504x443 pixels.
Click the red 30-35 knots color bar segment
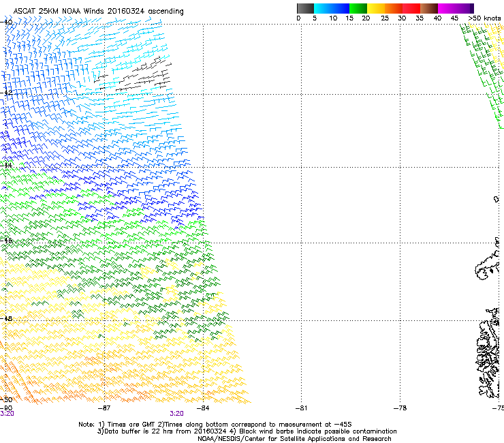click(411, 8)
